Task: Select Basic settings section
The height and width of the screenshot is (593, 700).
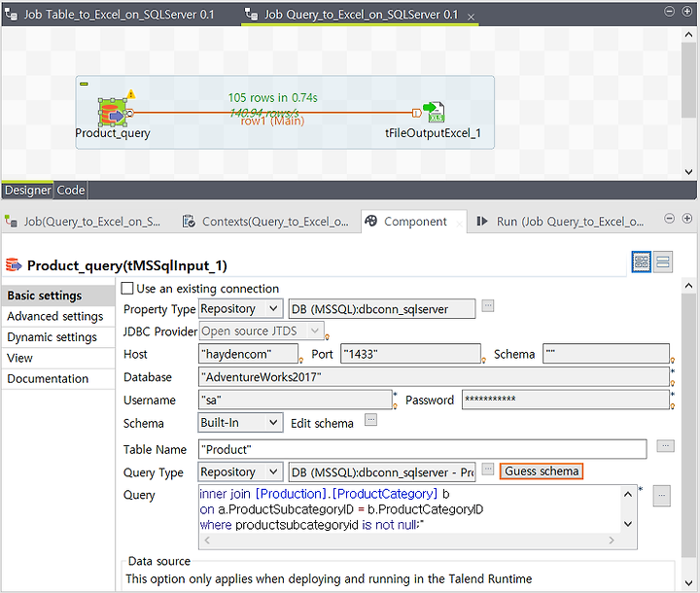Action: click(x=58, y=296)
